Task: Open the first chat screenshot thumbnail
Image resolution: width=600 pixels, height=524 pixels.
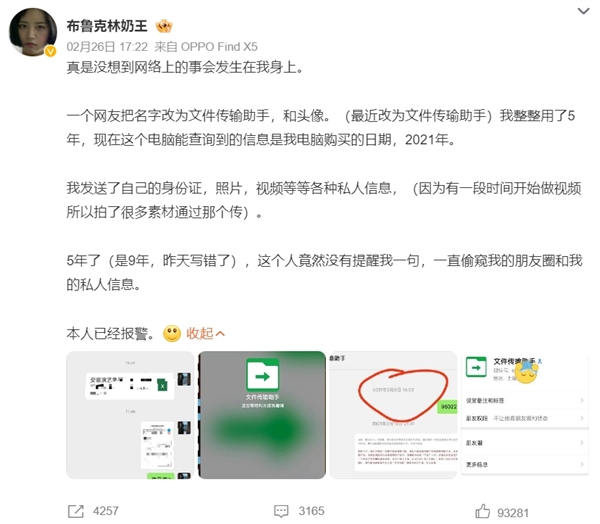Action: pyautogui.click(x=130, y=415)
